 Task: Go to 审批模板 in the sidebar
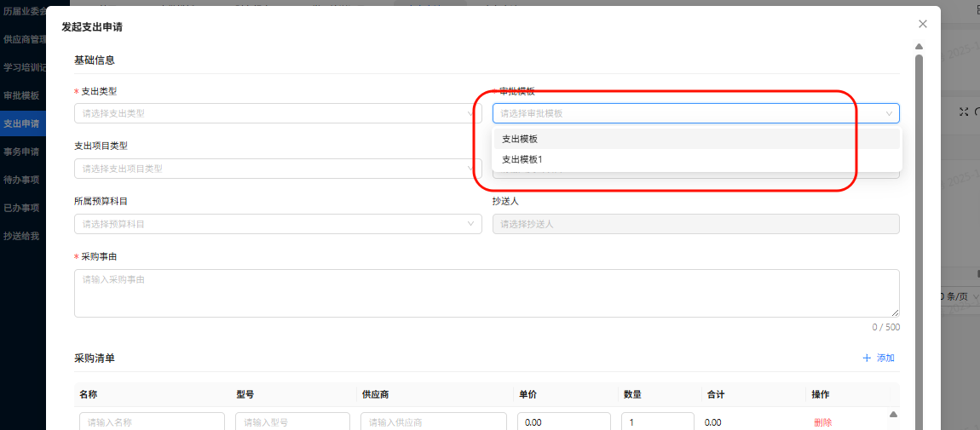click(21, 95)
